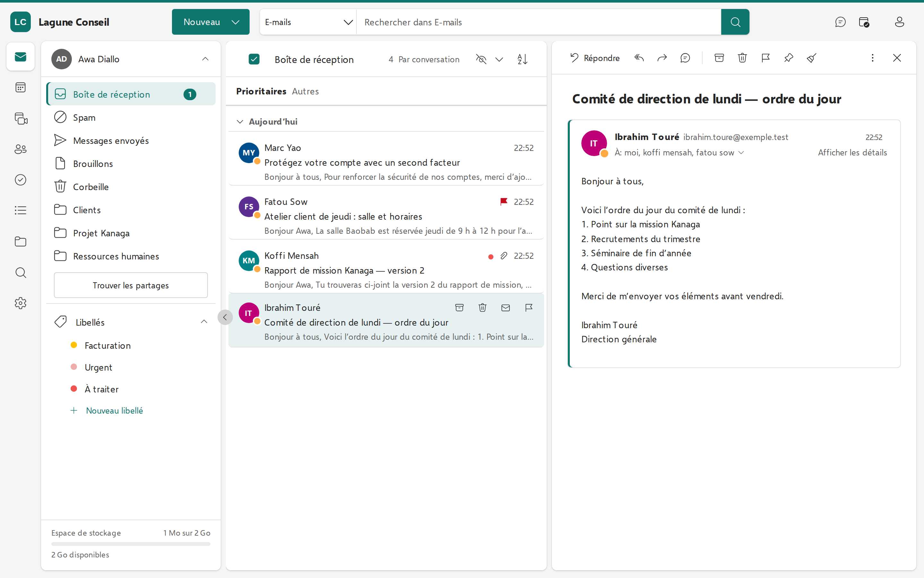Open the chat bubble icon in the top bar
This screenshot has height=578, width=924.
840,22
